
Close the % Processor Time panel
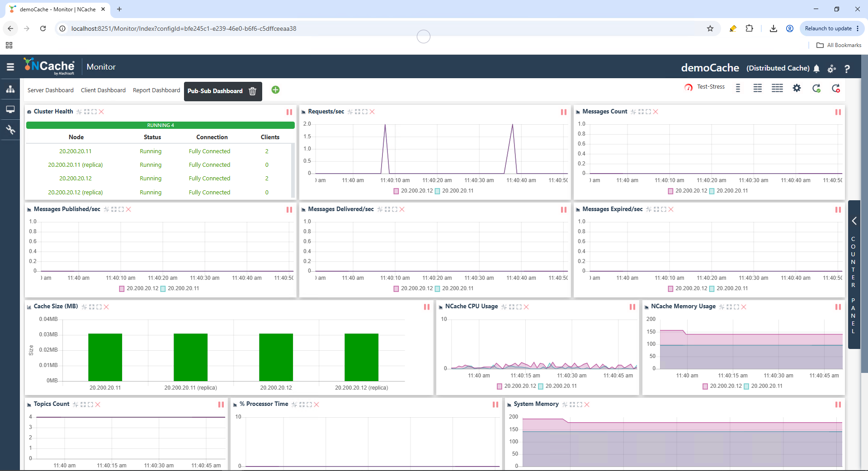click(x=316, y=405)
